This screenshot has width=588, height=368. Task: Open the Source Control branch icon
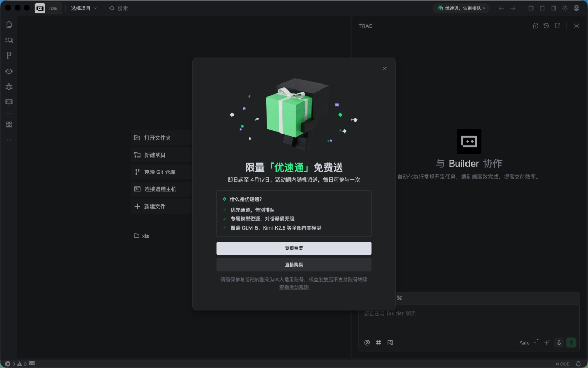point(9,56)
